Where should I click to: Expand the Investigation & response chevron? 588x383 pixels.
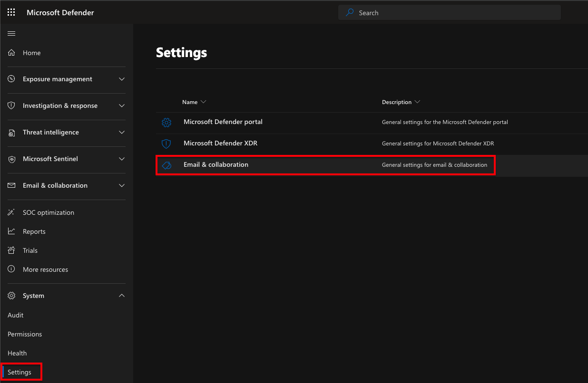122,106
